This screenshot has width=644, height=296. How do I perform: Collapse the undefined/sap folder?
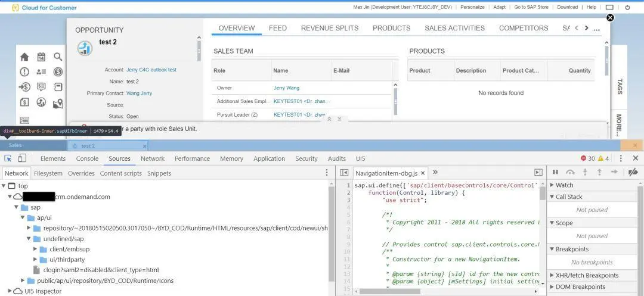point(29,239)
